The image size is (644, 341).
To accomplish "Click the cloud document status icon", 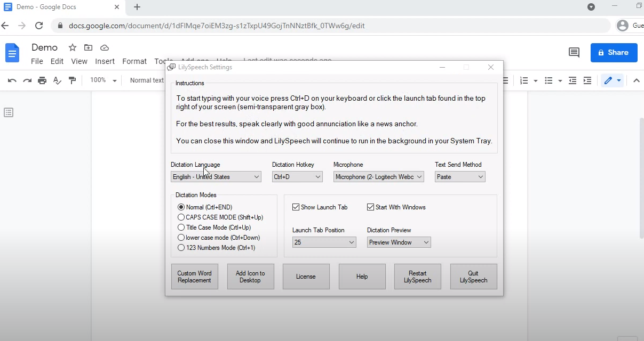I will [105, 48].
